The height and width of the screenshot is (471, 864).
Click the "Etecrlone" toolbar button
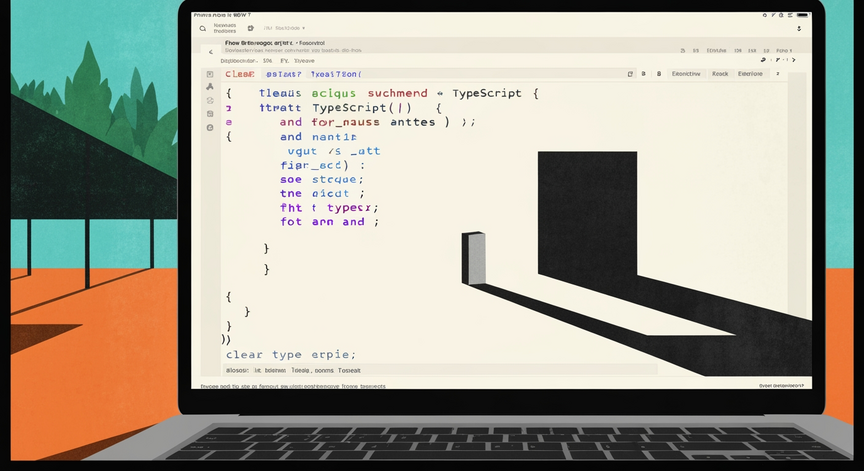[750, 74]
